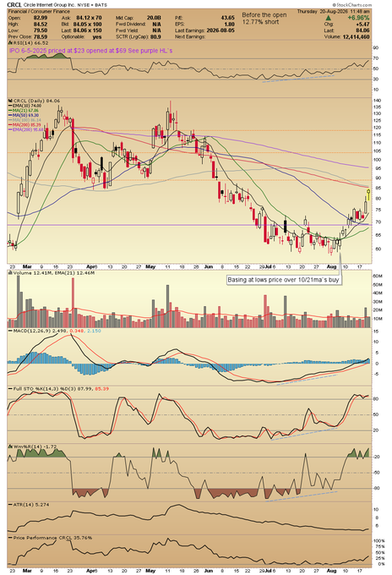Viewport: 392px width, 575px height.
Task: Select the CRCL ticker symbol title
Action: point(14,5)
